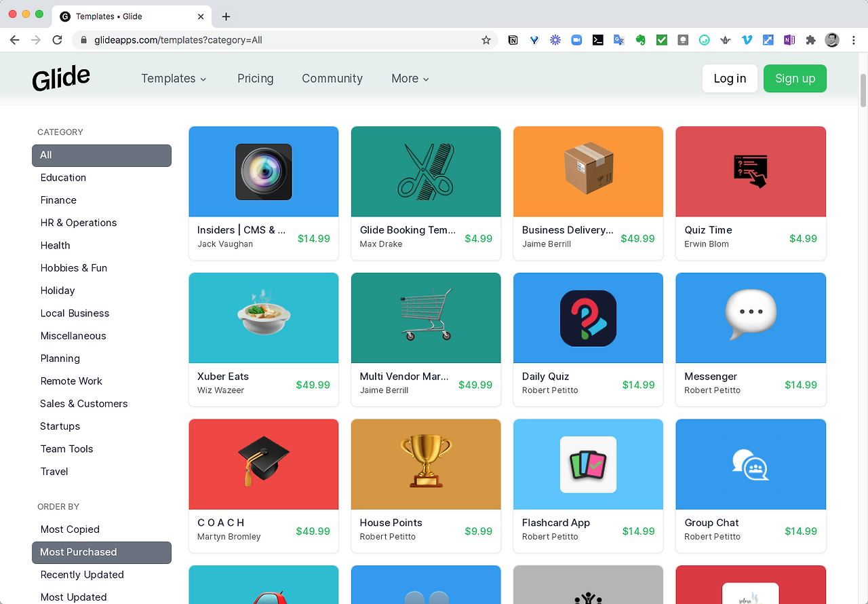The width and height of the screenshot is (868, 604).
Task: Open the Google Translate extension
Action: pyautogui.click(x=618, y=40)
